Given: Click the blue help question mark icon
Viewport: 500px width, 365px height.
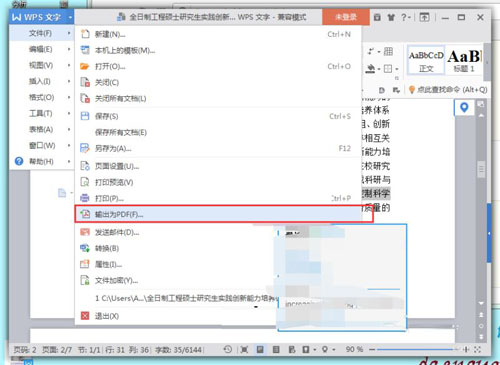Looking at the screenshot, I should pyautogui.click(x=19, y=161).
